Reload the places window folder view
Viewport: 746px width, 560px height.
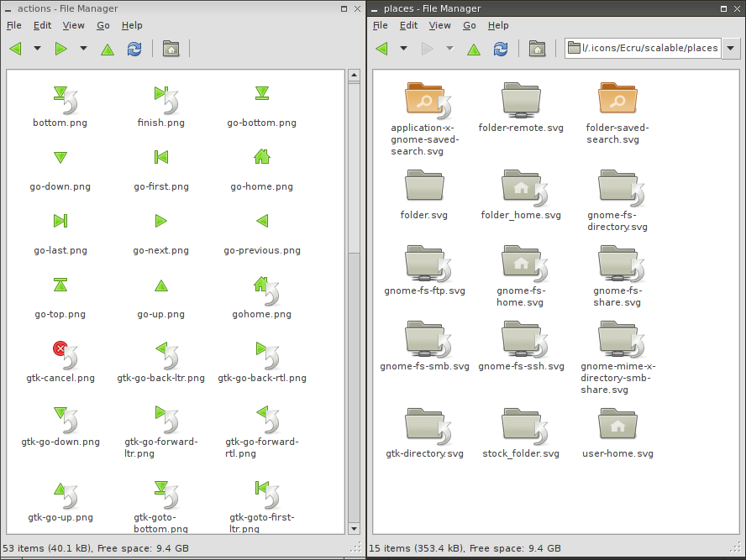click(500, 49)
